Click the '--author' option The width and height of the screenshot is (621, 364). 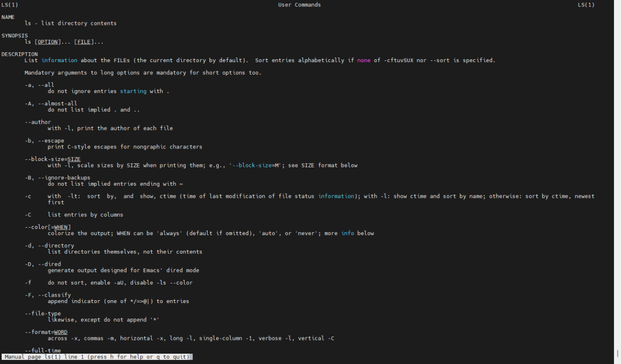[x=37, y=122]
